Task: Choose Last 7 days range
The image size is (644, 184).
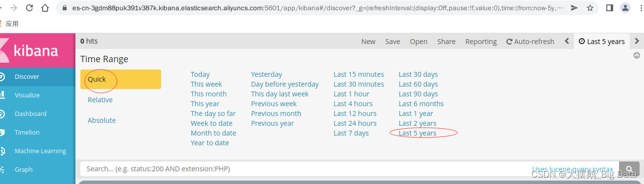Action: [351, 133]
